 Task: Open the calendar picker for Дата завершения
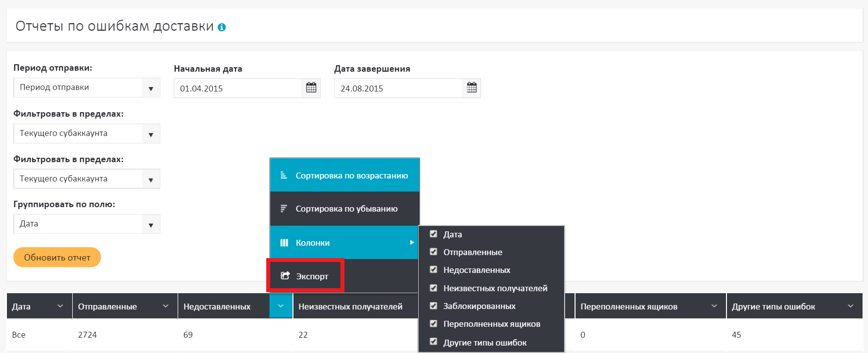point(472,88)
